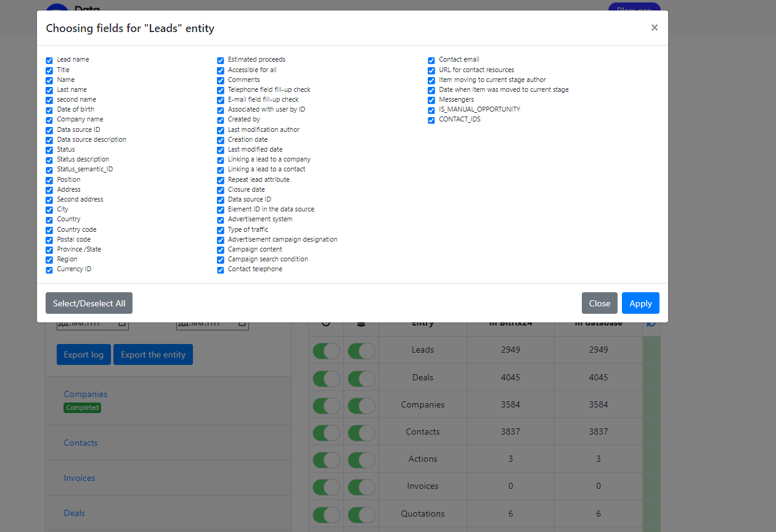Deselect the Estimated proceeds checkbox
Viewport: 776px width, 532px height.
221,60
